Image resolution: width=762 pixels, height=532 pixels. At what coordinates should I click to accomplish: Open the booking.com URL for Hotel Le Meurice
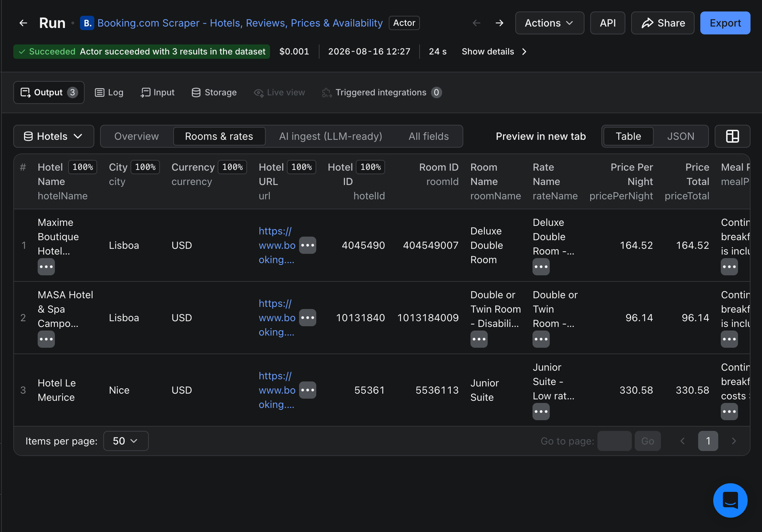(277, 390)
